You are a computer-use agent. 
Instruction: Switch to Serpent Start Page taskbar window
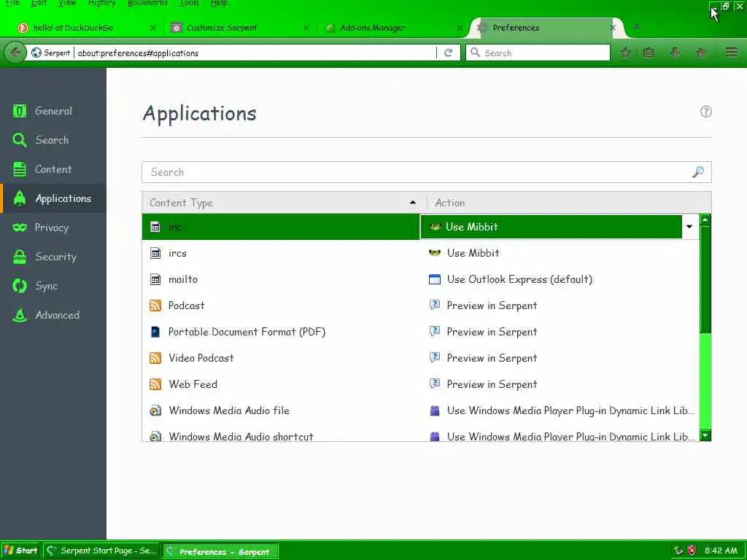[102, 551]
